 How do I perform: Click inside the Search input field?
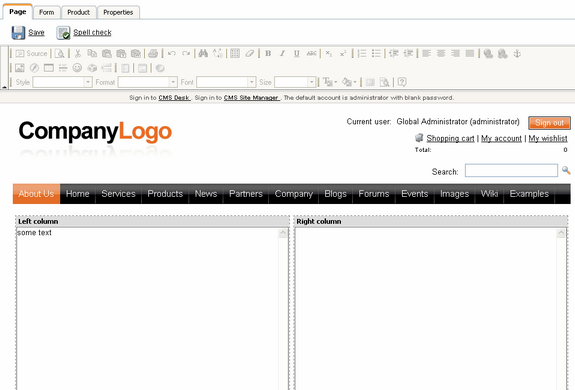tap(511, 170)
